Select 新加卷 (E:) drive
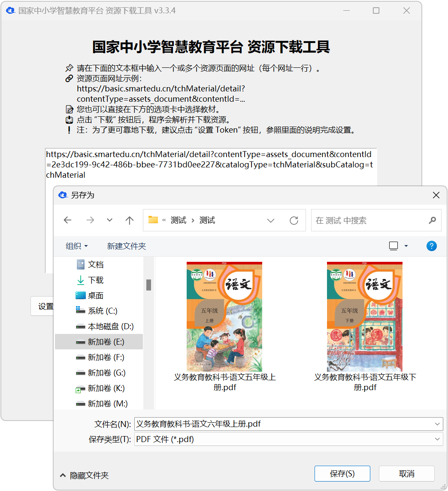 99,342
